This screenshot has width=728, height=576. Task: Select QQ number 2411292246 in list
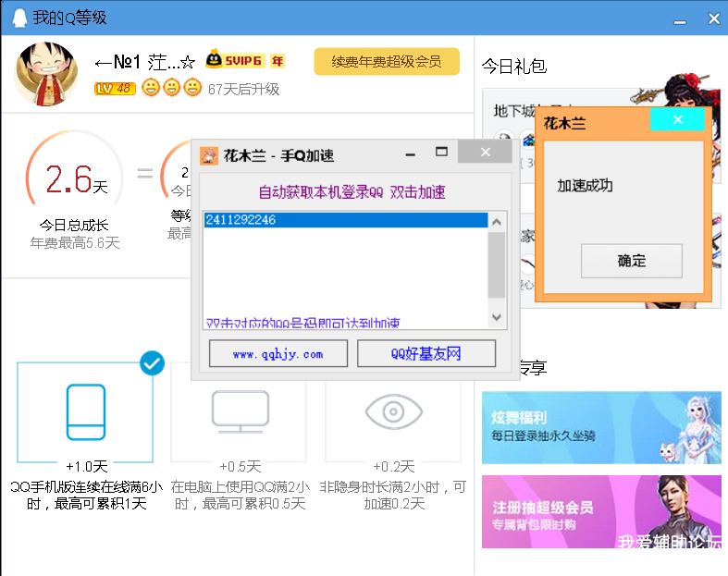coord(346,220)
